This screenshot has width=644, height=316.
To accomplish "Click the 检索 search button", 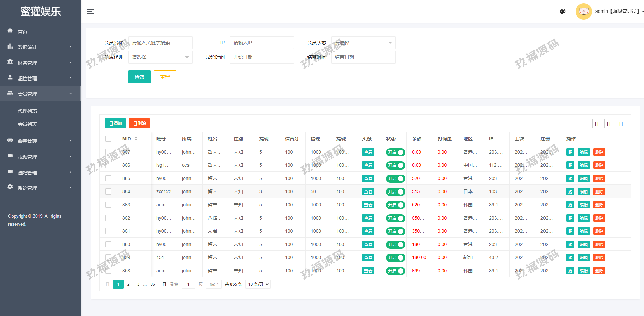I will coord(139,77).
